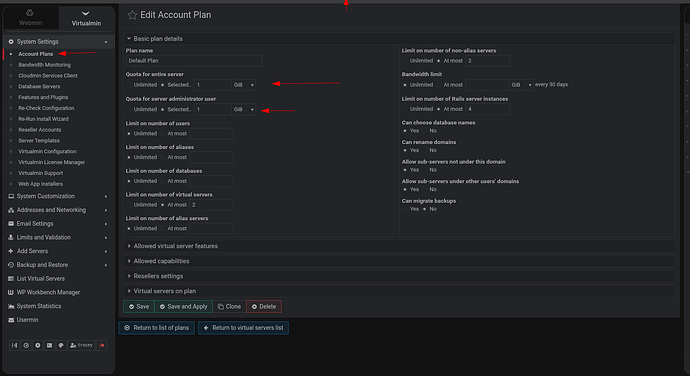This screenshot has height=376, width=690.
Task: Click the favorite star beside Edit Account Plan
Action: [x=132, y=15]
